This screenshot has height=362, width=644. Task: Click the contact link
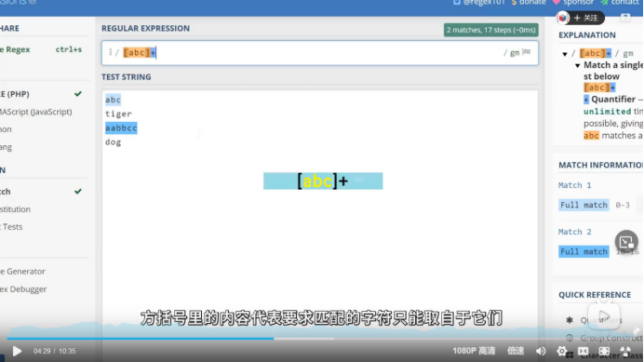[624, 3]
